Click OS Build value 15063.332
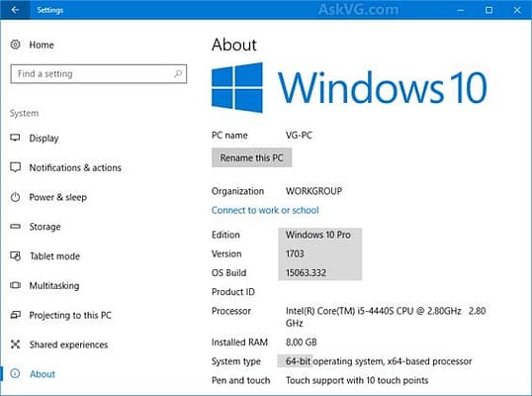The width and height of the screenshot is (532, 396). [x=306, y=272]
